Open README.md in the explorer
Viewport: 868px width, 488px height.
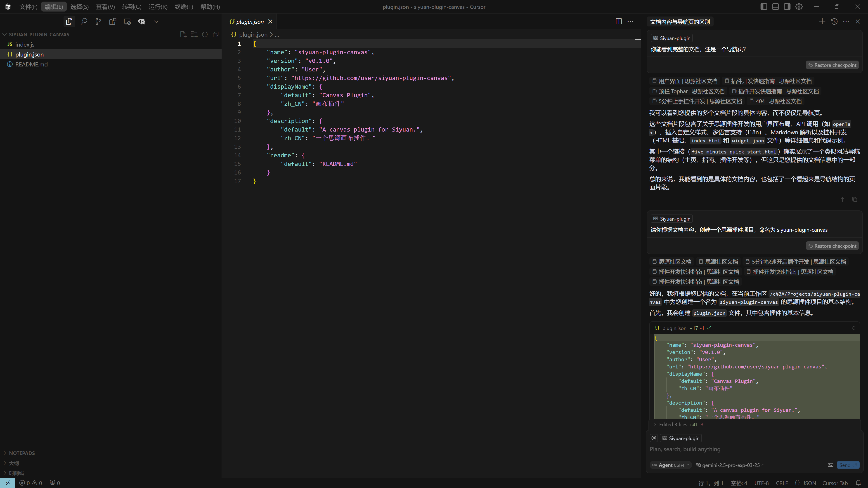pyautogui.click(x=31, y=64)
